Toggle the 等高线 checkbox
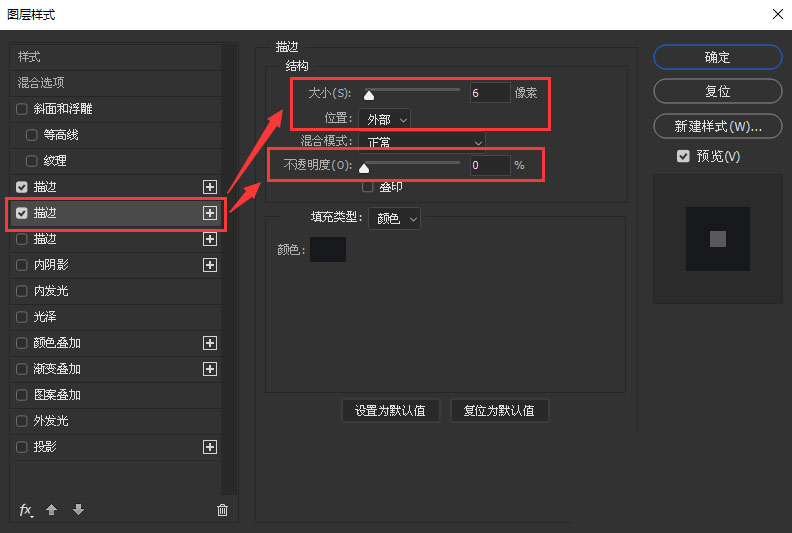This screenshot has height=533, width=792. [31, 135]
